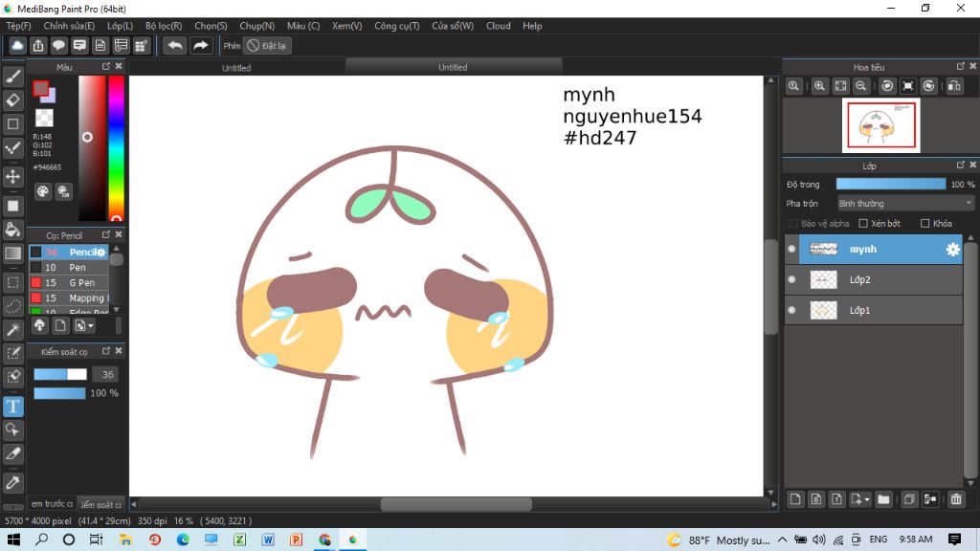The width and height of the screenshot is (980, 551).
Task: Open the Bộ lọc(R) menu
Action: click(164, 26)
